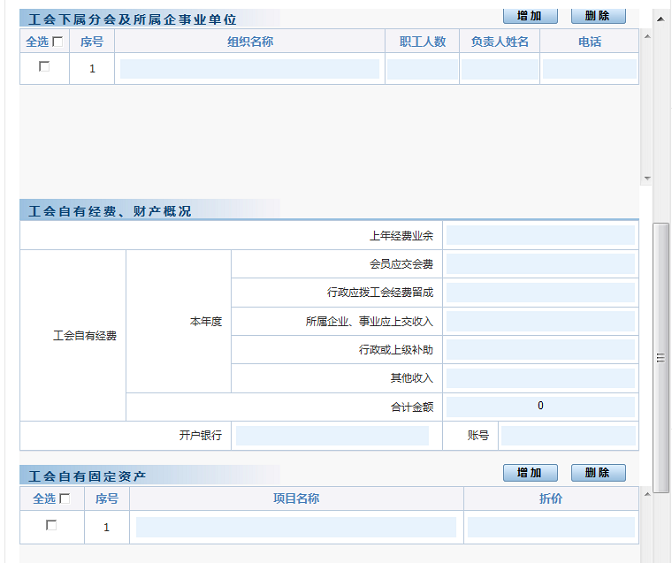Focus the 职工人数 input in row 1
The height and width of the screenshot is (563, 672).
pyautogui.click(x=422, y=69)
